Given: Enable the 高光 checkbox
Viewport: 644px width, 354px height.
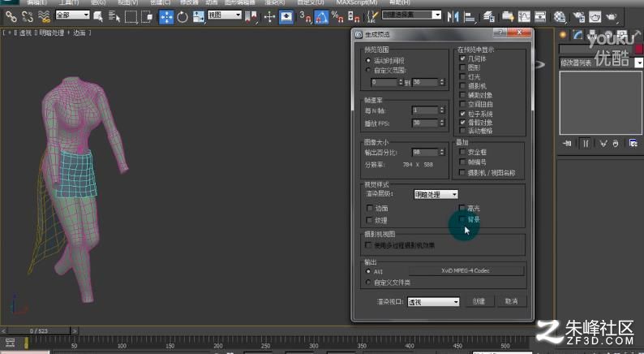Looking at the screenshot, I should pos(462,208).
